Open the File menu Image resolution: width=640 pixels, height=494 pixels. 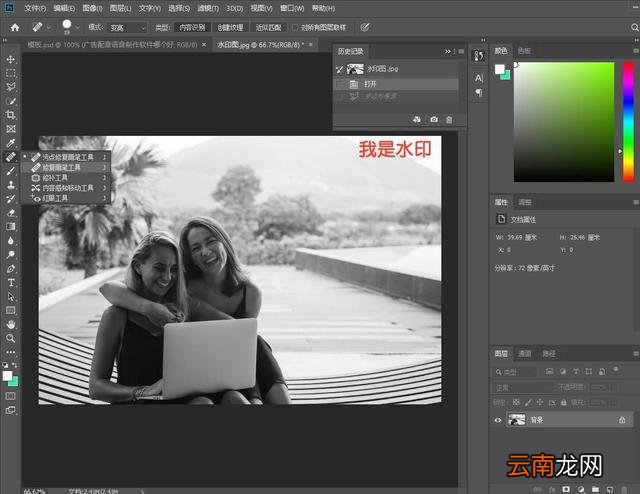35,8
